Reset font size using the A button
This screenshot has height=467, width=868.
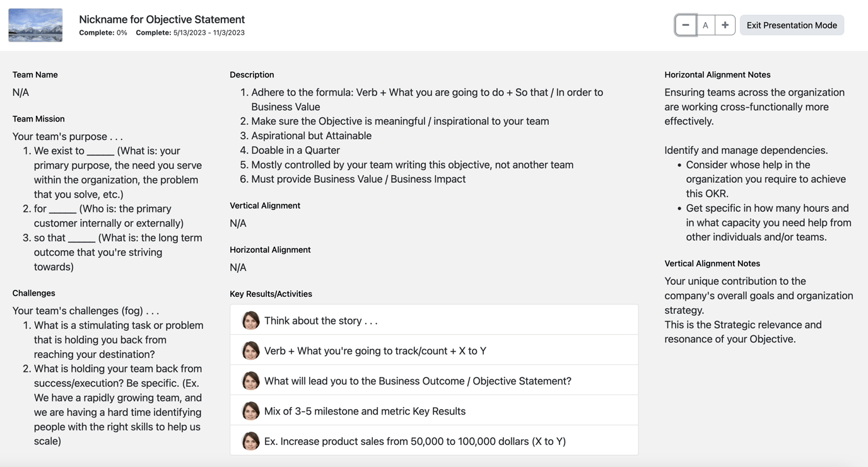705,25
